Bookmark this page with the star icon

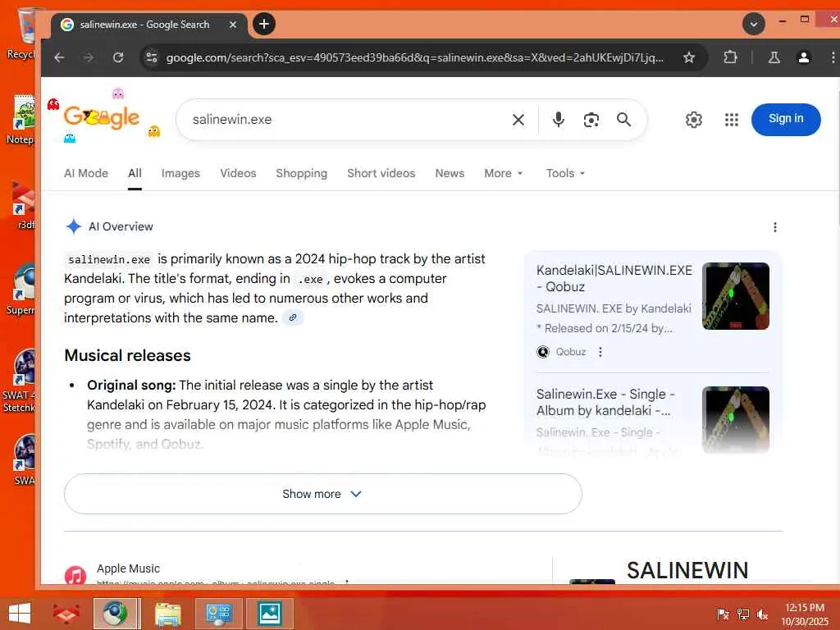click(x=689, y=57)
